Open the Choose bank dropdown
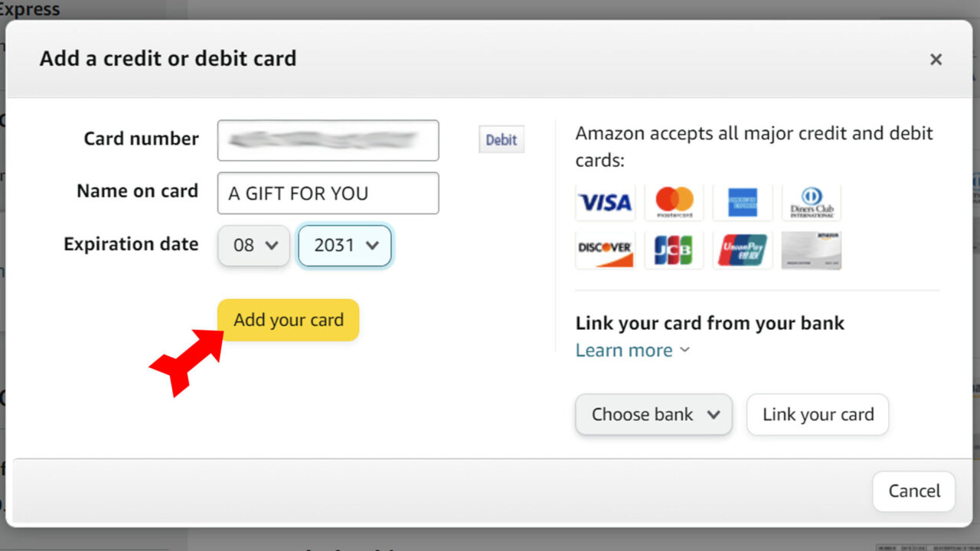 click(x=653, y=414)
